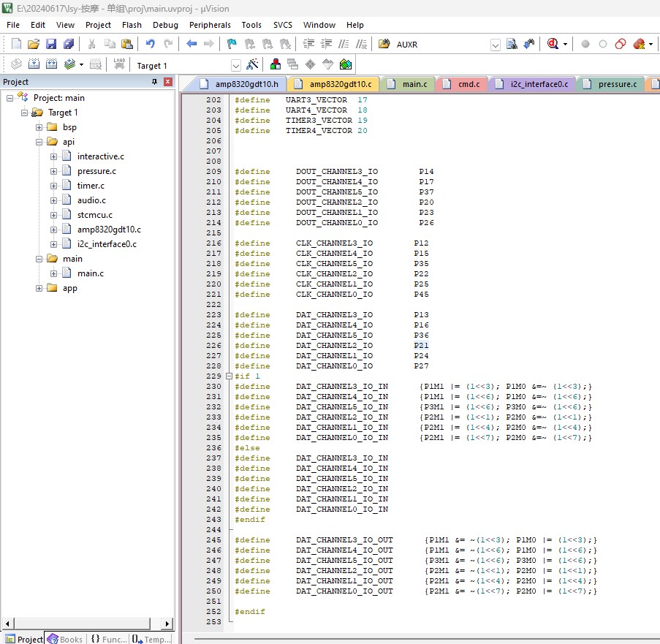The image size is (660, 644).
Task: Open Manage Project Items
Action: (x=276, y=64)
